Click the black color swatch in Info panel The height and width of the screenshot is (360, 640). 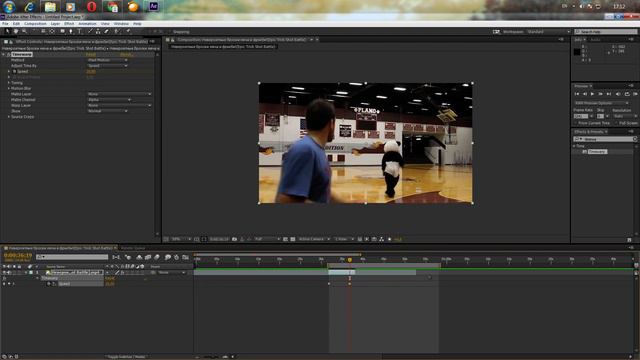point(577,52)
